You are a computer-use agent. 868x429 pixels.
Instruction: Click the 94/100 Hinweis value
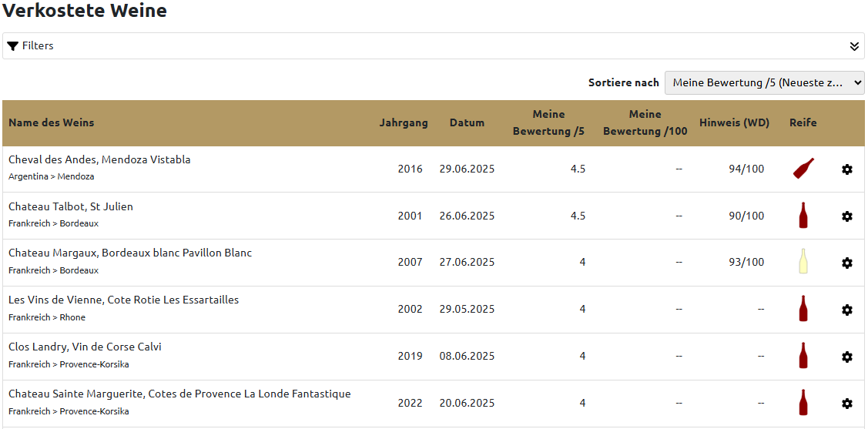(746, 169)
